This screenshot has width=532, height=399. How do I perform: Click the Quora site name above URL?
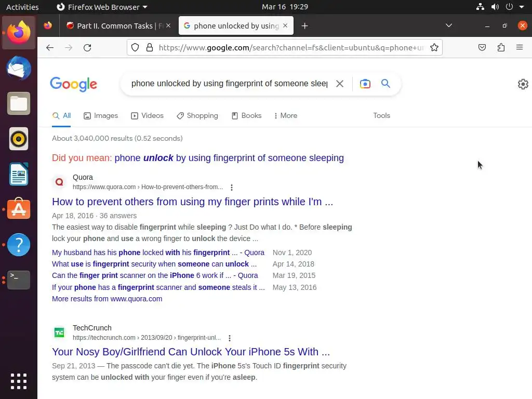click(x=83, y=178)
